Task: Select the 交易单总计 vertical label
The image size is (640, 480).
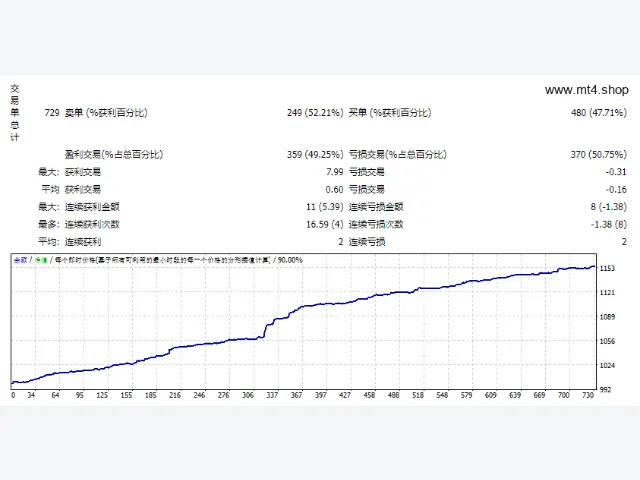Action: [x=15, y=113]
